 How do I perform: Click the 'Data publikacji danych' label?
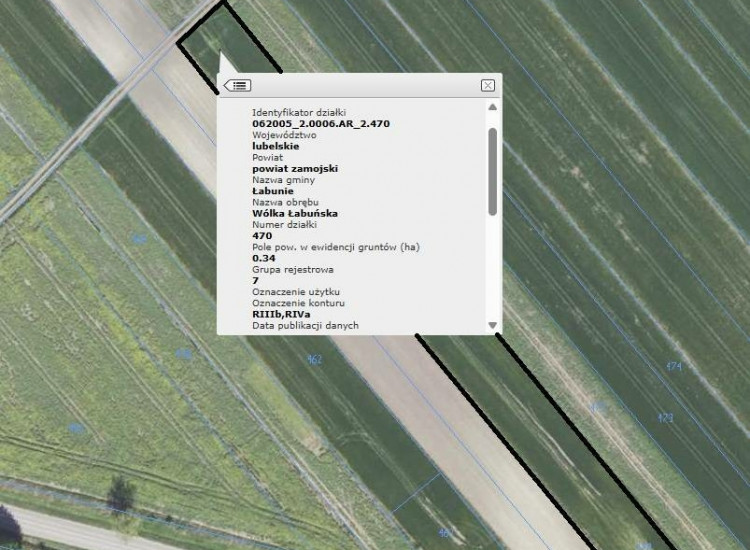(305, 325)
